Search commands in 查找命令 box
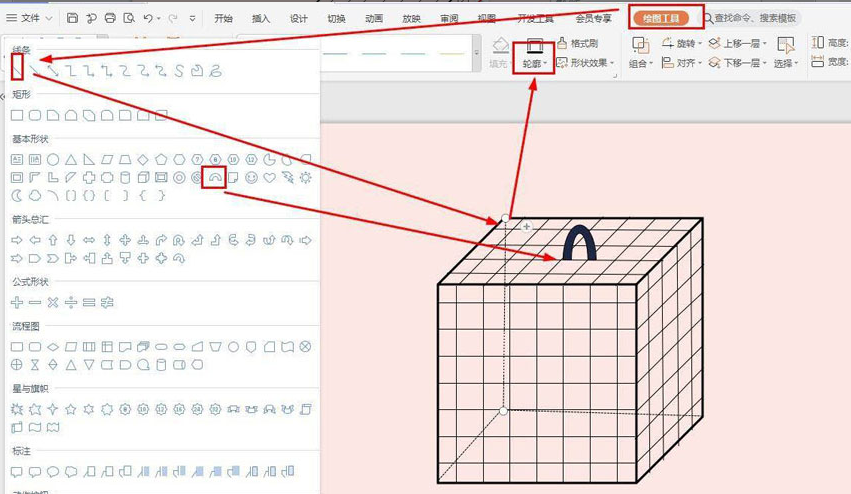Screen dimensions: 851x494 pos(754,18)
